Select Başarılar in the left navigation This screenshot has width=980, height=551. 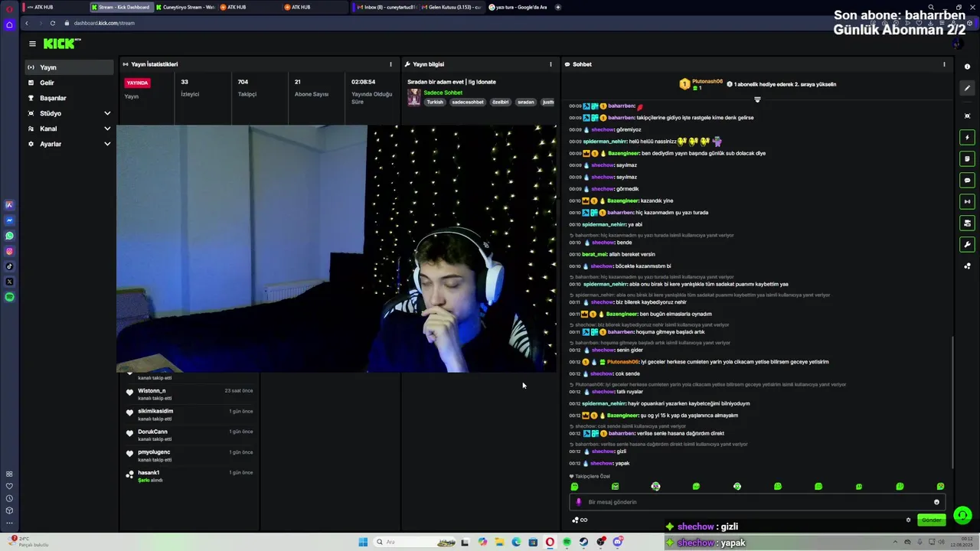(x=69, y=98)
